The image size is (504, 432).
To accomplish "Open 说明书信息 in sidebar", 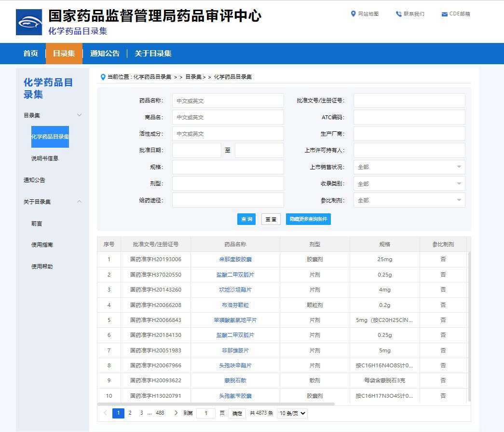I will 45,158.
